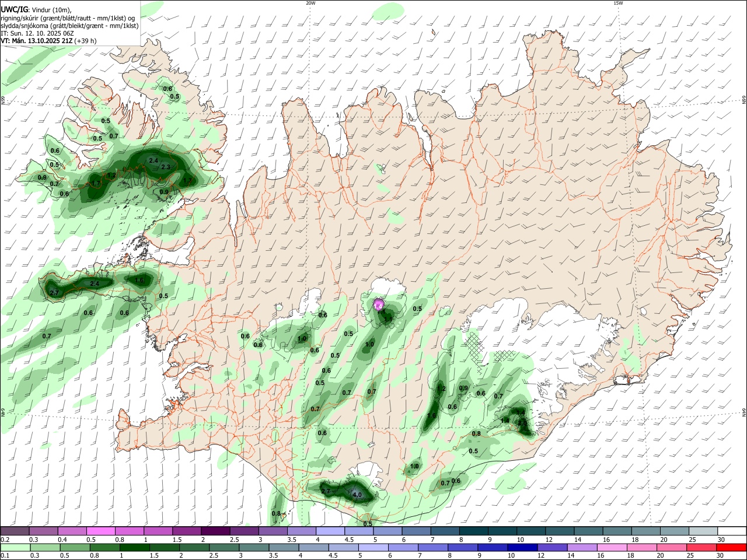Image resolution: width=747 pixels, height=560 pixels.
Task: Click the '30' label in the upper legend row
Action: pos(721,540)
